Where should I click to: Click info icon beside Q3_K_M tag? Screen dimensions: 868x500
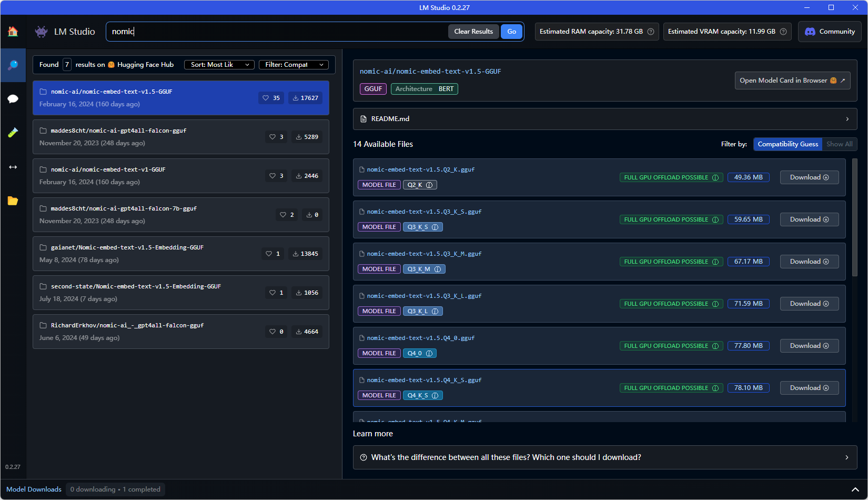[438, 269]
